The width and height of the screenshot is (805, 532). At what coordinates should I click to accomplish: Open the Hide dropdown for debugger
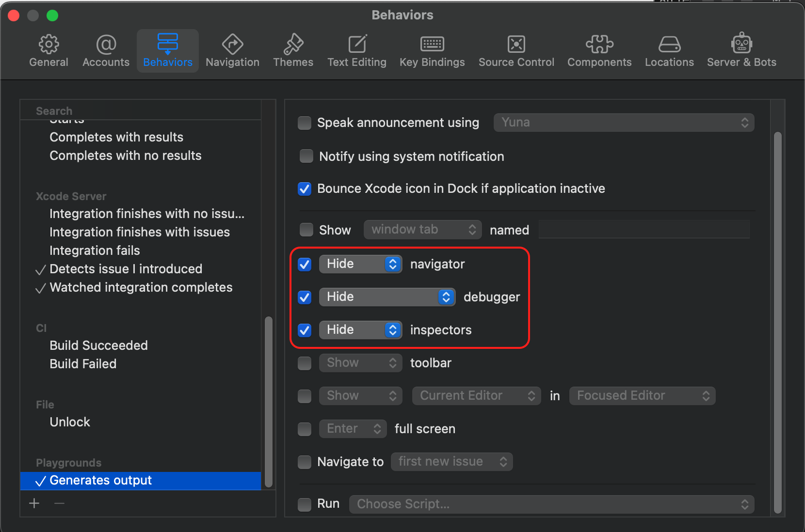coord(387,297)
